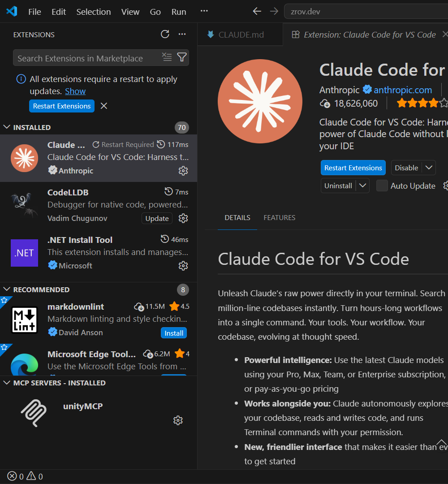The height and width of the screenshot is (484, 448).
Task: Clear extensions search results icon
Action: click(x=167, y=57)
